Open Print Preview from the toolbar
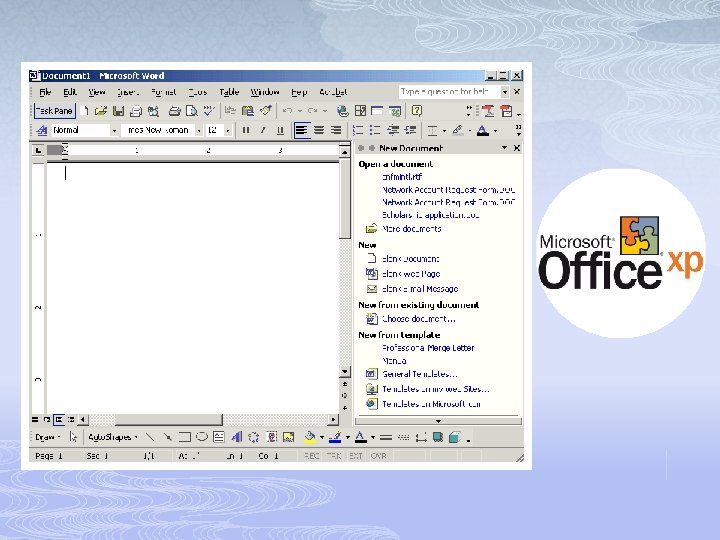720x540 pixels. 191,111
